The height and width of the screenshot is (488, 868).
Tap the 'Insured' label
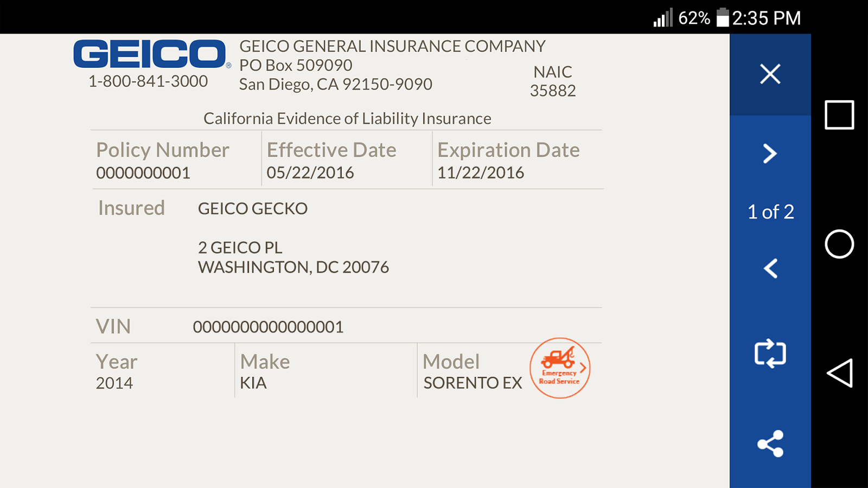point(131,208)
